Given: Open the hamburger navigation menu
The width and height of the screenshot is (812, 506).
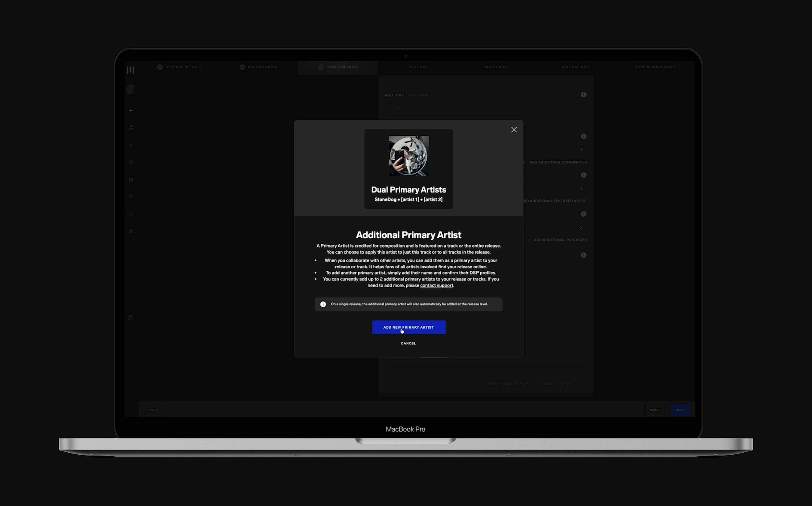Looking at the screenshot, I should [x=130, y=70].
